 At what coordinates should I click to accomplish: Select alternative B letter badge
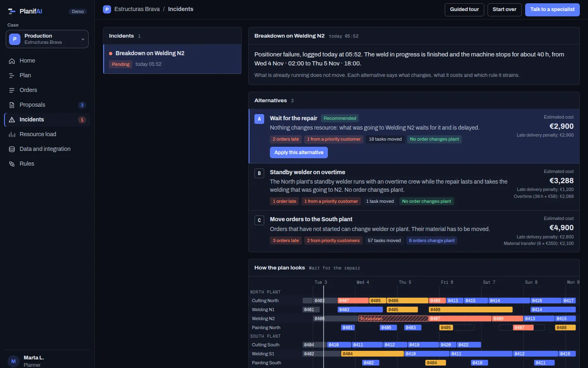click(x=259, y=173)
